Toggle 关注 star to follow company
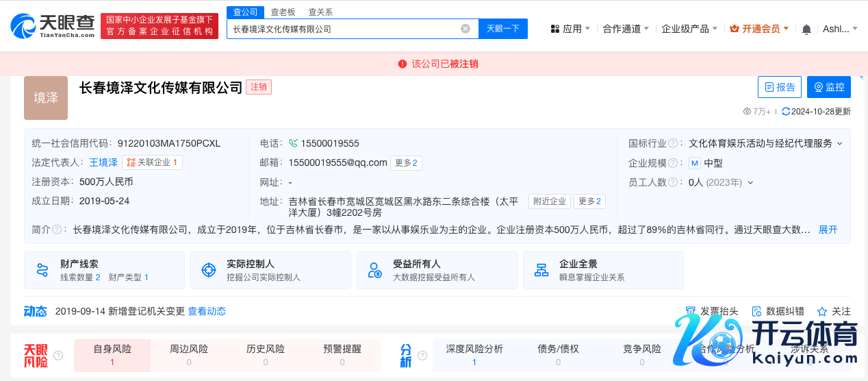Screen dimensions: 868x381 click(834, 311)
